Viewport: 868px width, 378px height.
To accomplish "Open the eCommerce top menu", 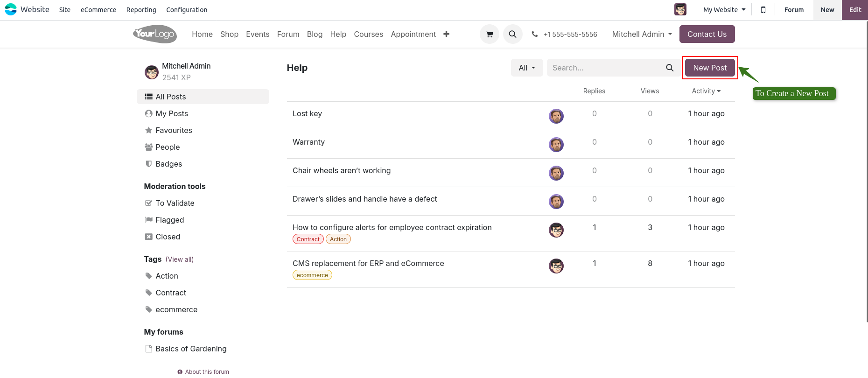I will point(98,10).
